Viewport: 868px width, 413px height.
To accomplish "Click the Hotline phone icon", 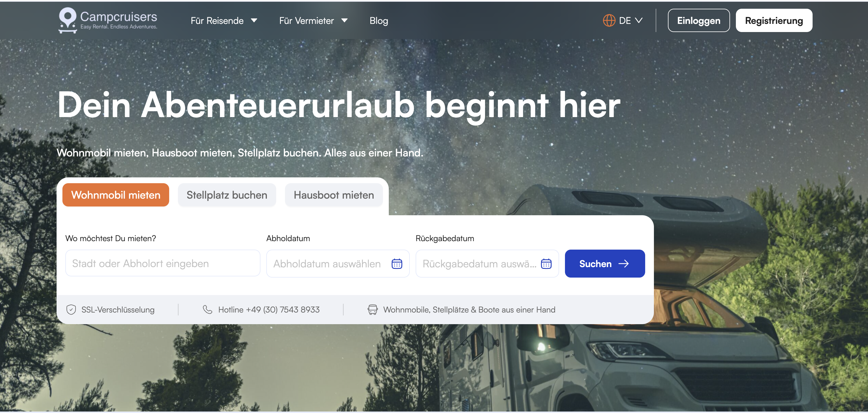I will [208, 309].
